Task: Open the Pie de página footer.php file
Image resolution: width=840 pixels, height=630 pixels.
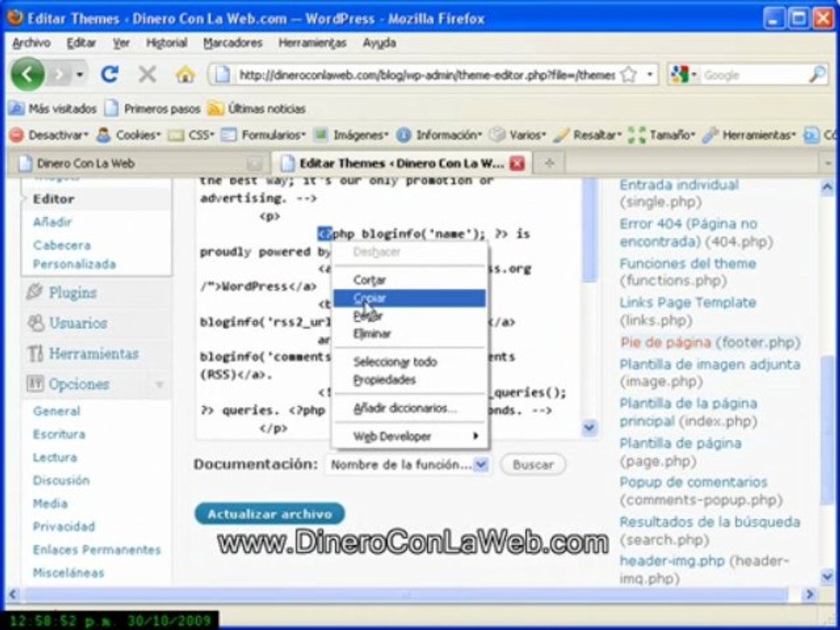Action: tap(710, 342)
